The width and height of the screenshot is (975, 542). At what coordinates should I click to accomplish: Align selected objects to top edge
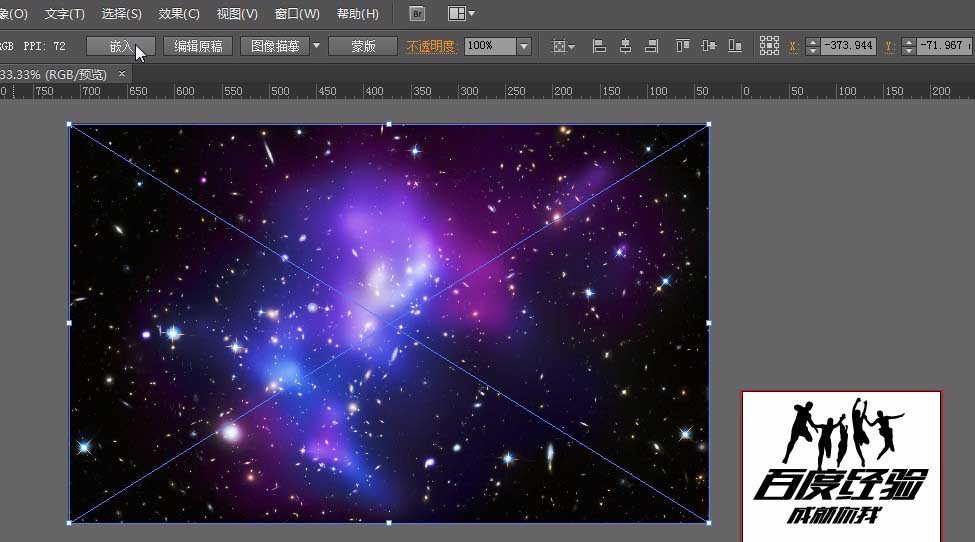[x=683, y=46]
